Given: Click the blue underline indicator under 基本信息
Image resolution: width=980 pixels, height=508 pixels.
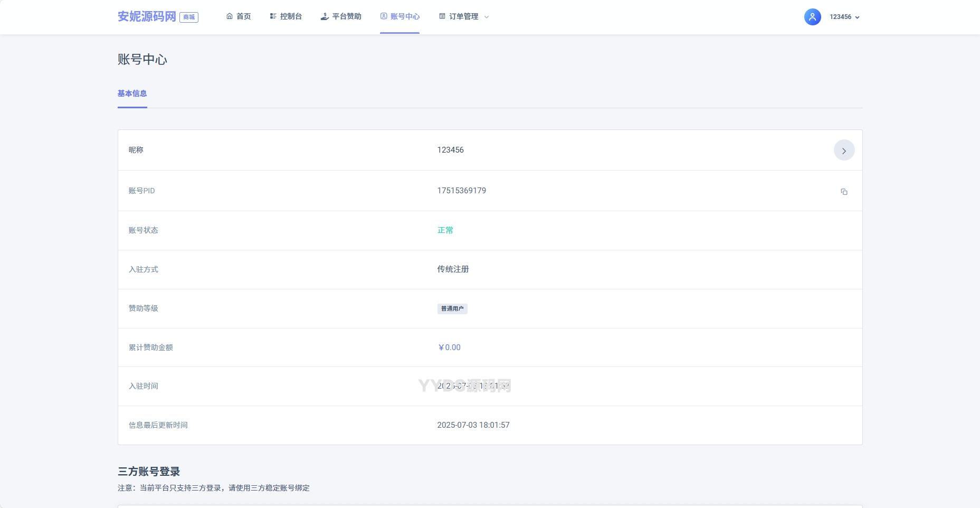Looking at the screenshot, I should tap(132, 108).
